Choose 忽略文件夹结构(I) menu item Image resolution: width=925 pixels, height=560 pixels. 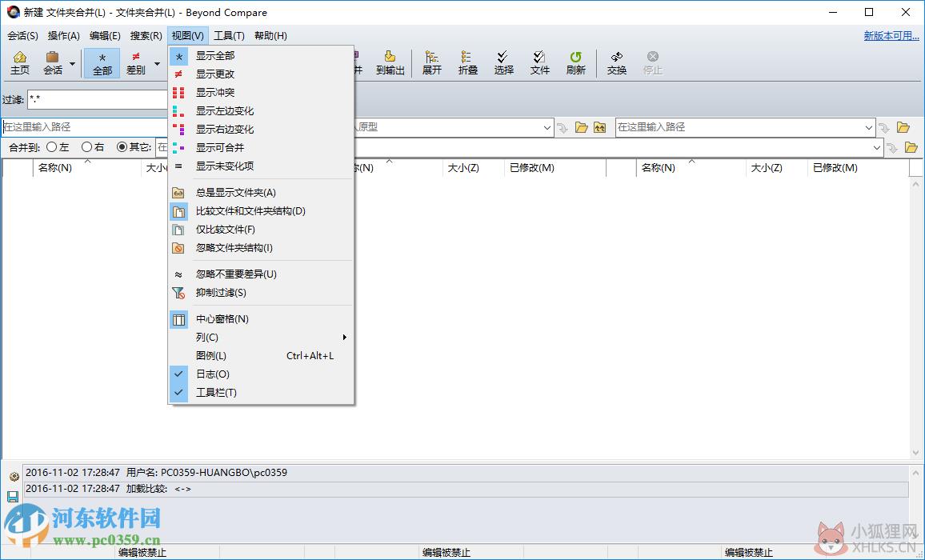click(262, 248)
